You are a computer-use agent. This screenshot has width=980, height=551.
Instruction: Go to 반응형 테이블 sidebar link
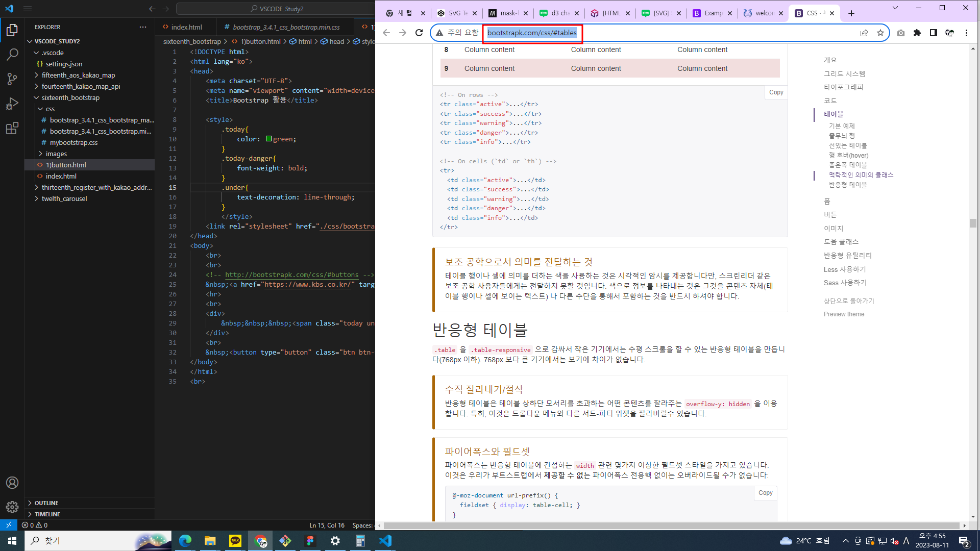(847, 185)
